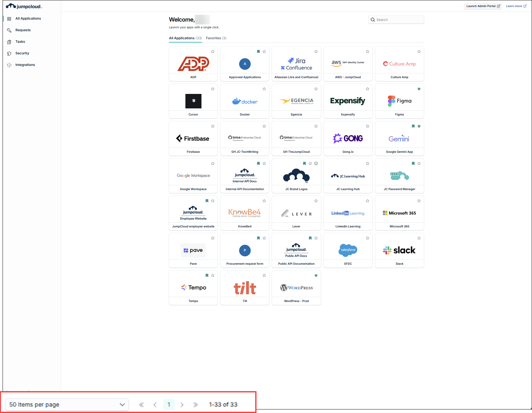The height and width of the screenshot is (413, 532).
Task: Launch the Slack application
Action: (x=399, y=250)
